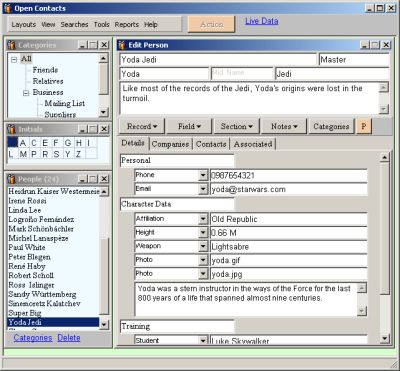The height and width of the screenshot is (371, 400).
Task: Collapse the All tree node
Action: click(14, 60)
